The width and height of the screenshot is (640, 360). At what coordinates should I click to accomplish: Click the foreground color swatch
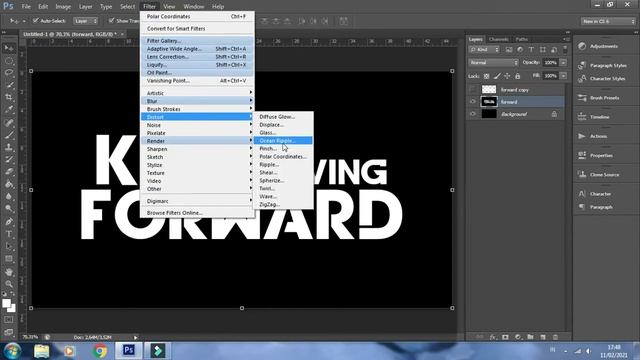[x=6, y=303]
